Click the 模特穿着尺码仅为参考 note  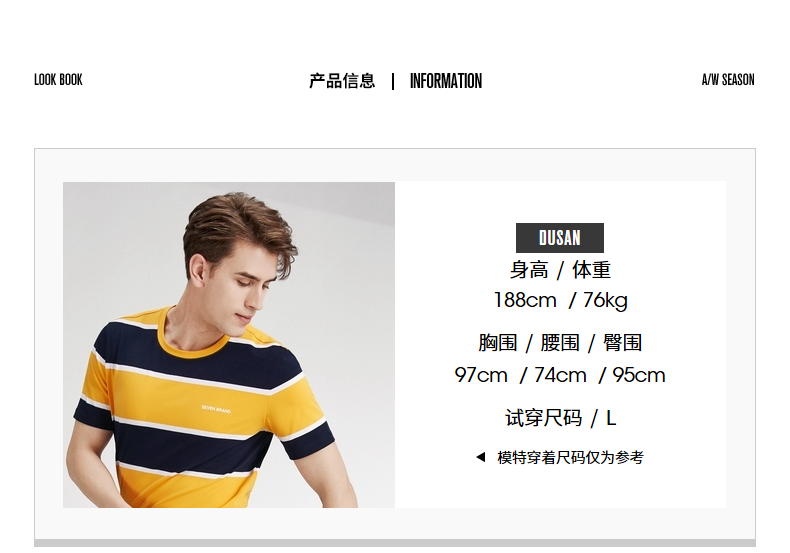[570, 457]
